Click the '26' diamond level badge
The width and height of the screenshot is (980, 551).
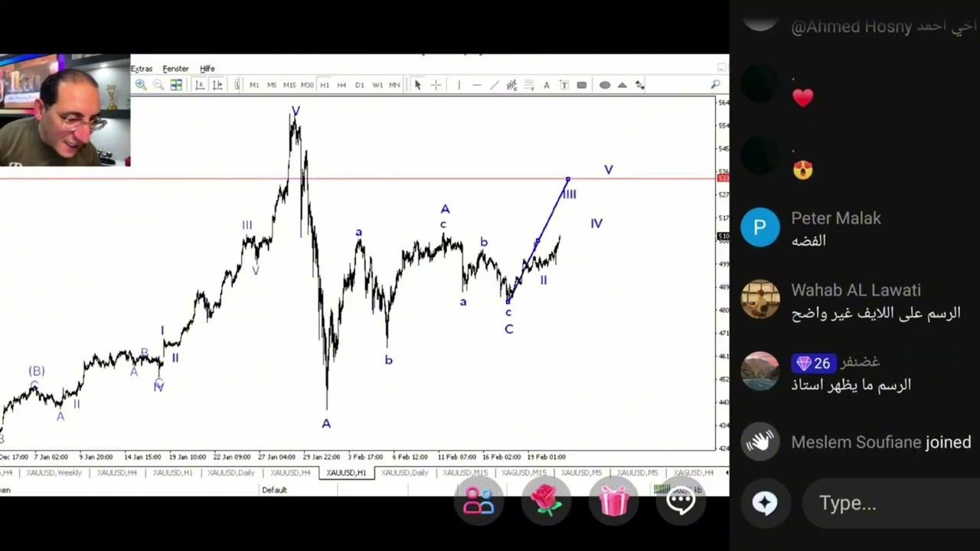pos(812,363)
